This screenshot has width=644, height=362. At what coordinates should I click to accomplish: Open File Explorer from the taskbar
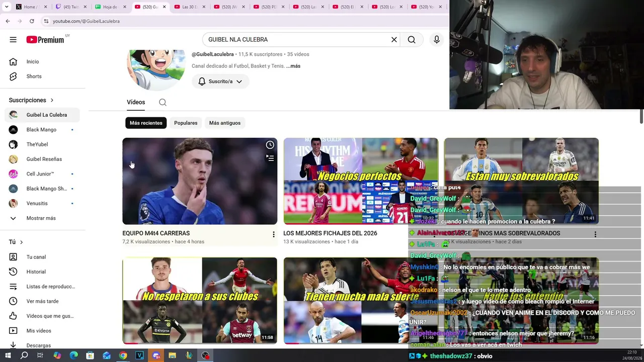pos(172,355)
